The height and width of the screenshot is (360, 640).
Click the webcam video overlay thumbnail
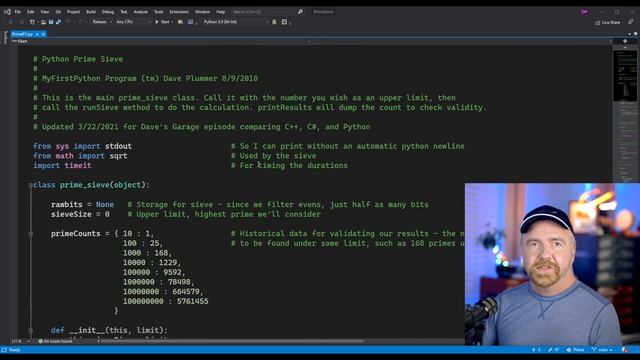coord(552,264)
